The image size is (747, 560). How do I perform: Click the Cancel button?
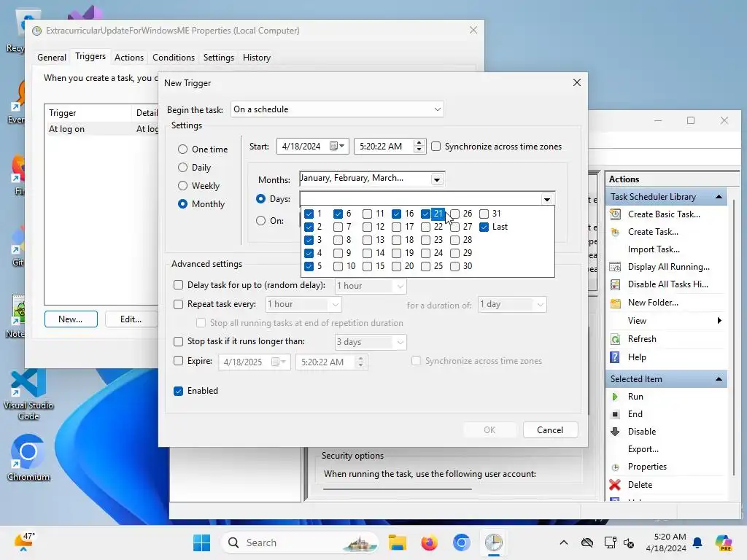(x=550, y=430)
